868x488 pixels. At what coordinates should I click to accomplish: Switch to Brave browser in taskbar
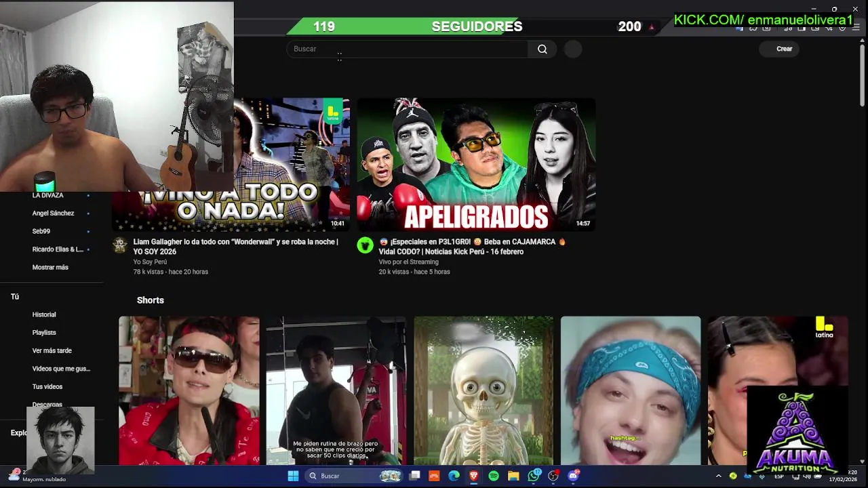point(473,476)
